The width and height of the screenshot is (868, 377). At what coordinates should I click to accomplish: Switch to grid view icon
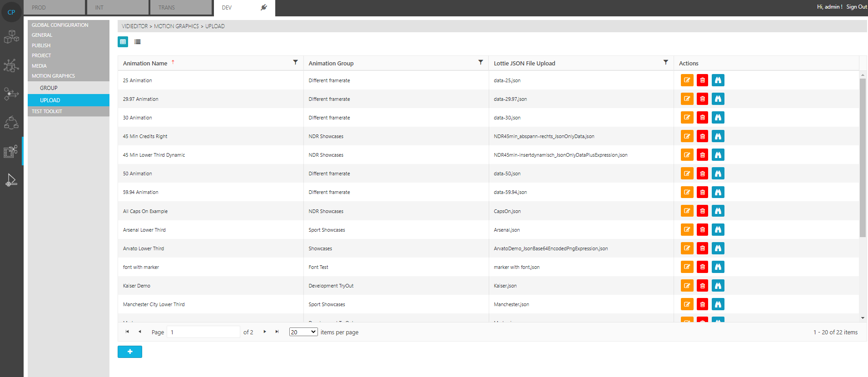click(123, 42)
